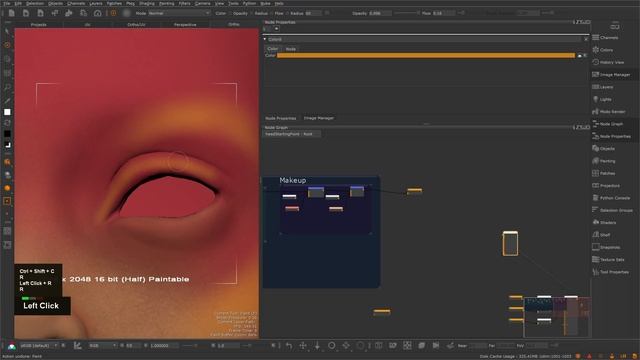Open the File menu
This screenshot has height=360, width=640.
7,3
